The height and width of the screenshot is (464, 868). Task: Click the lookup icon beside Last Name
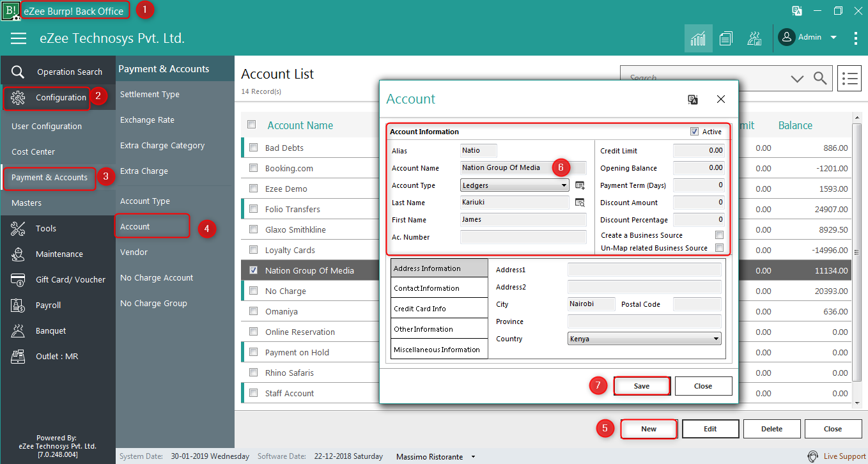[580, 203]
